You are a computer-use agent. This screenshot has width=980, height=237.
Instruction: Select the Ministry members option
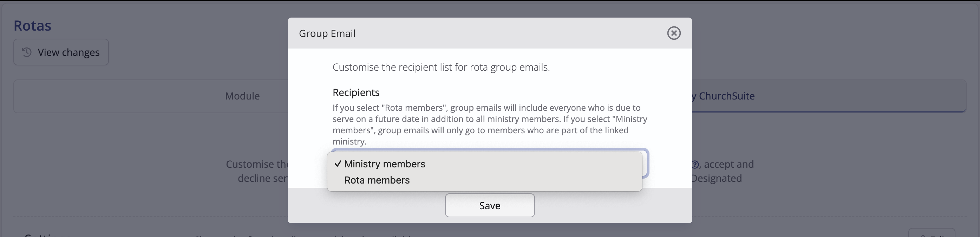point(484,164)
